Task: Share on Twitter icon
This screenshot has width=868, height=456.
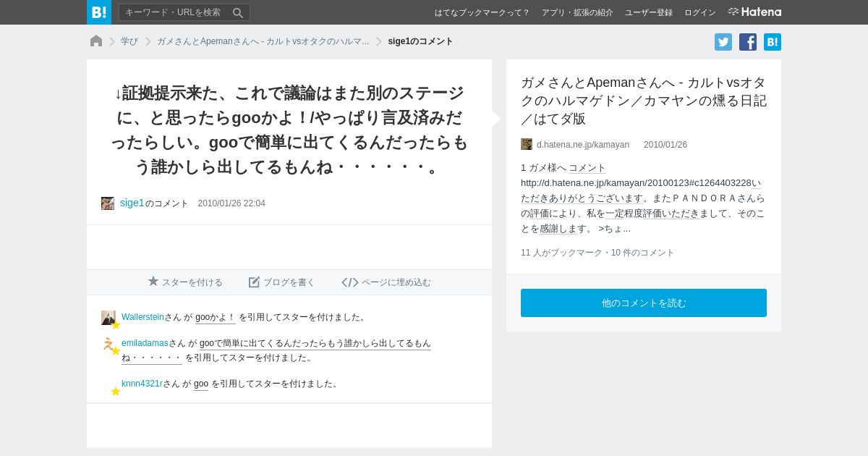Action: click(x=723, y=42)
